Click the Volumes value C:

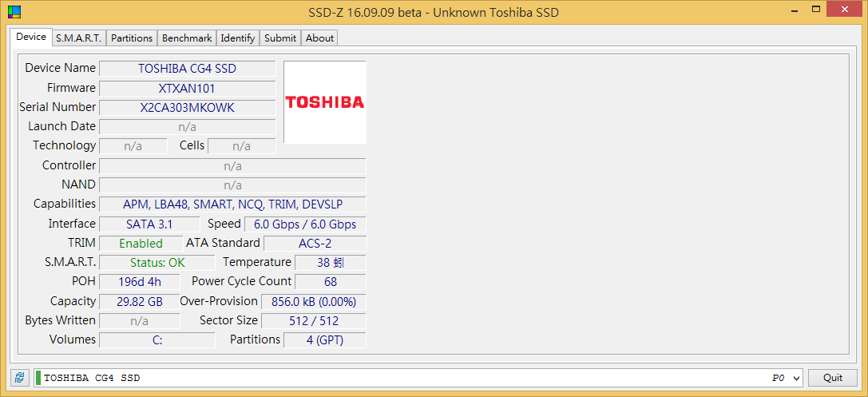[157, 340]
